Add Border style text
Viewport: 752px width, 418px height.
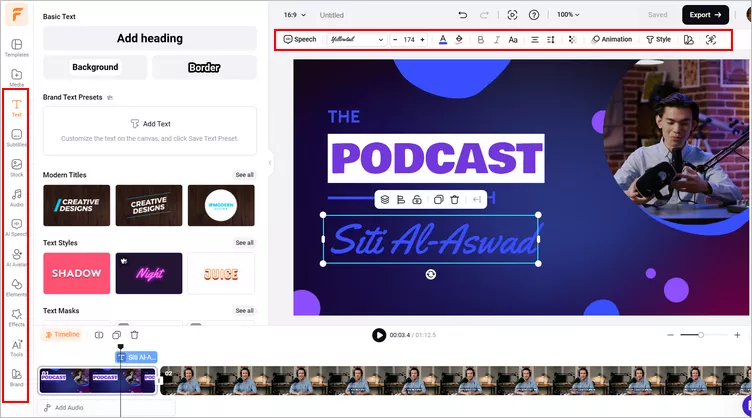tap(204, 67)
